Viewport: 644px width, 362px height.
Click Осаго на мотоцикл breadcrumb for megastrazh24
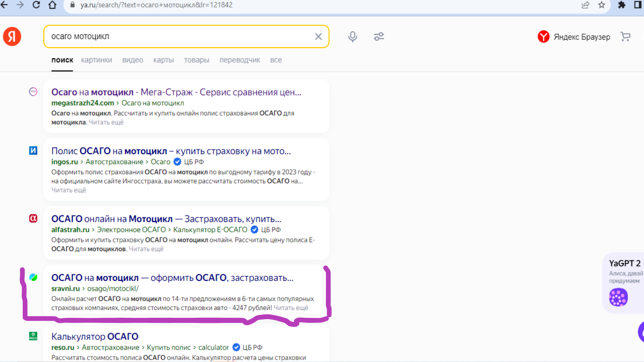click(153, 103)
